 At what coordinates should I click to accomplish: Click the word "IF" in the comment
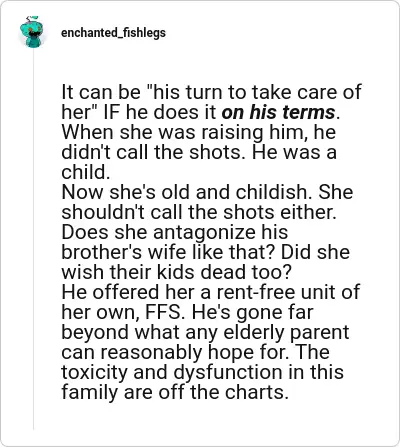(113, 112)
